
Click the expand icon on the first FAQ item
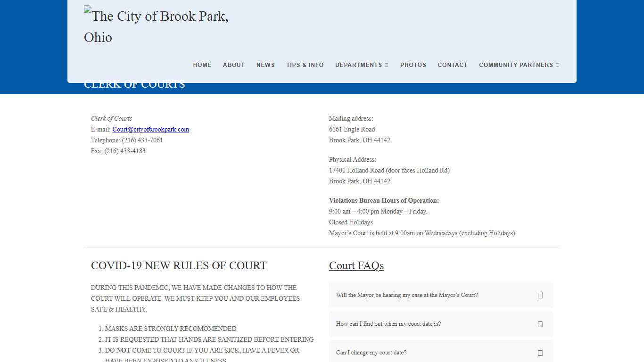pos(540,295)
